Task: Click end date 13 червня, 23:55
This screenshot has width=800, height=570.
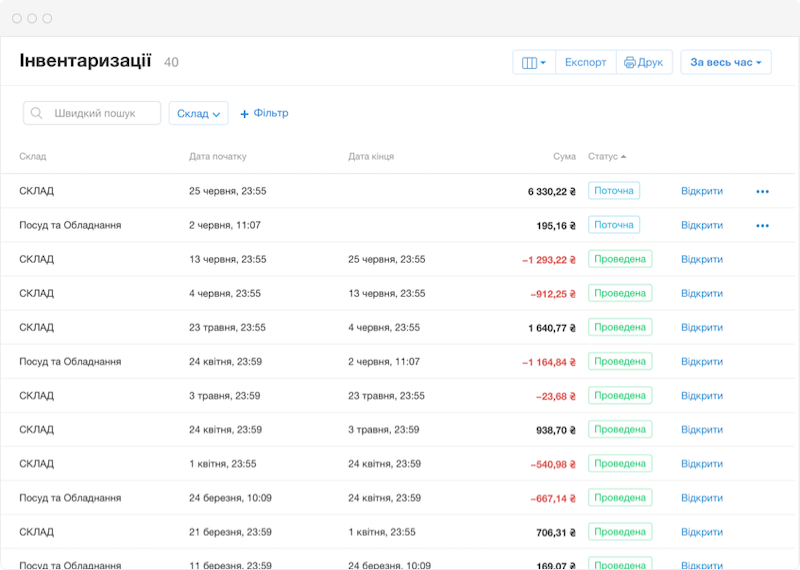Action: (x=387, y=293)
